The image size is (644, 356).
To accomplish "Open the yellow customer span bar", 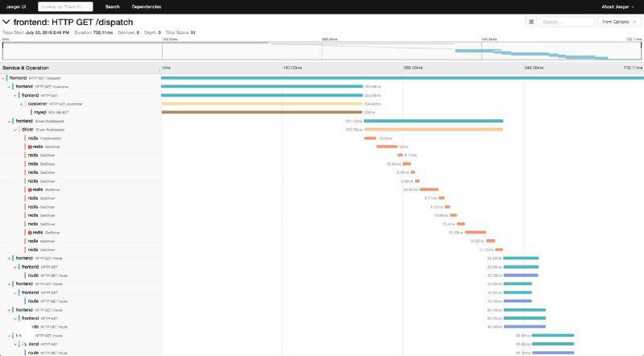I will tap(262, 104).
